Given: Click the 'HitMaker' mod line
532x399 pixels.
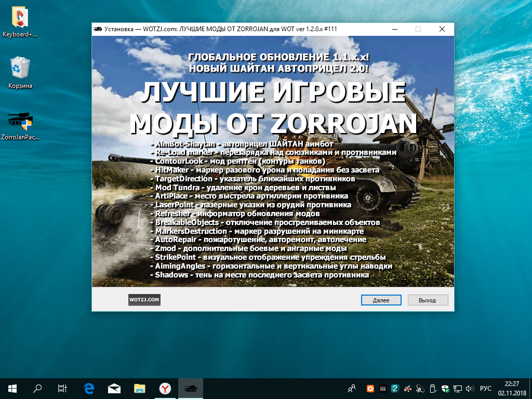Looking at the screenshot, I should coord(264,170).
